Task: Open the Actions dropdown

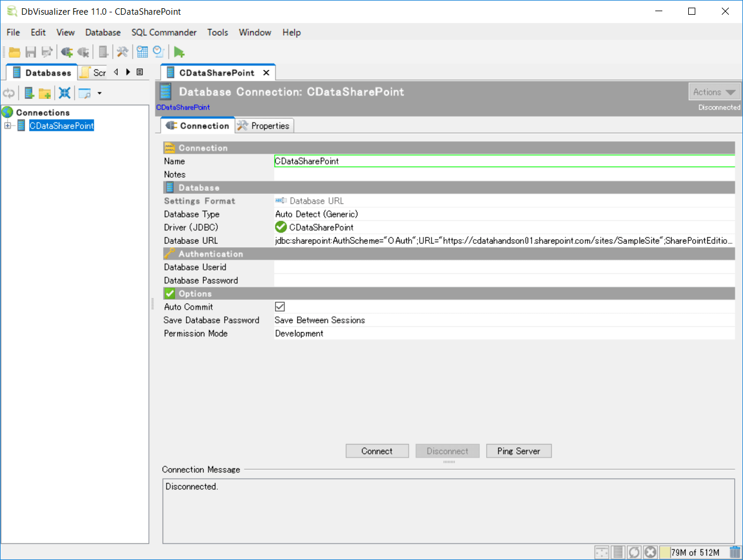Action: (714, 92)
